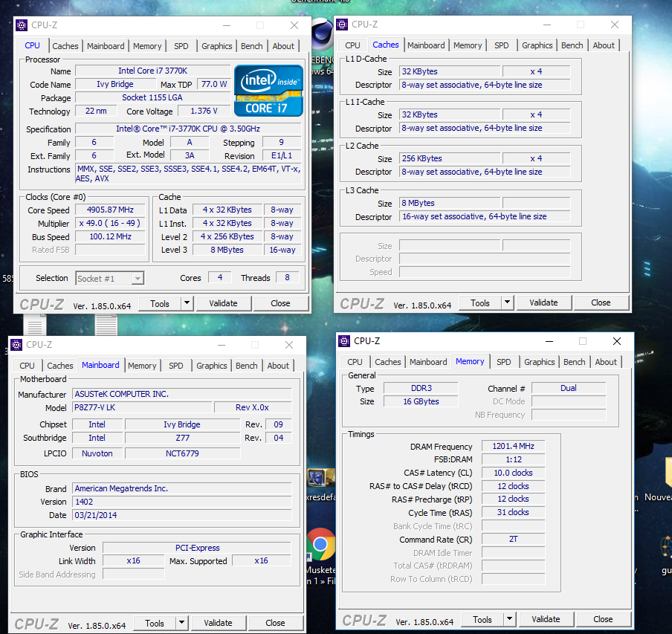Click the Close button in the Mainboard window
Screen dimensions: 672x634
point(275,622)
